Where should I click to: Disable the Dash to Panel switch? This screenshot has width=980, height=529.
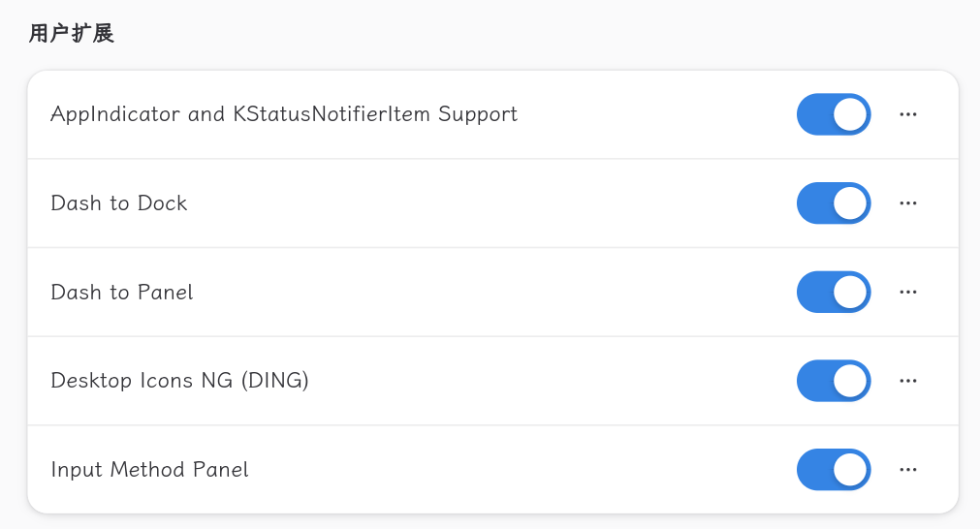834,292
